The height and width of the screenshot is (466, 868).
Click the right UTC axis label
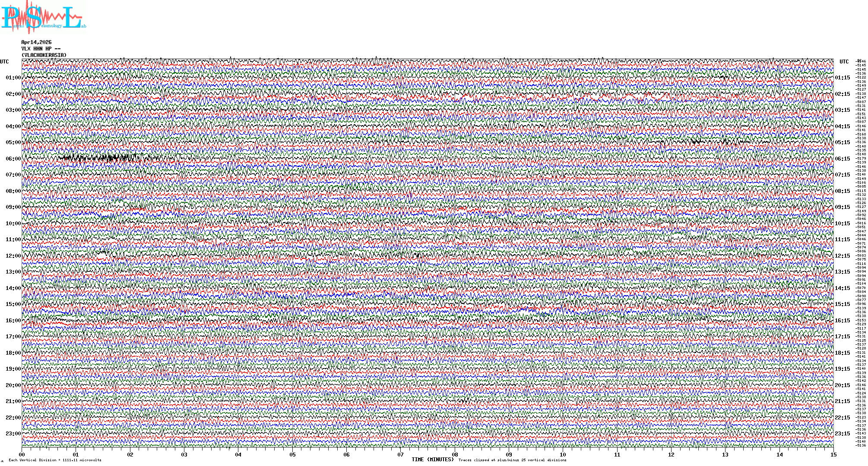click(844, 62)
